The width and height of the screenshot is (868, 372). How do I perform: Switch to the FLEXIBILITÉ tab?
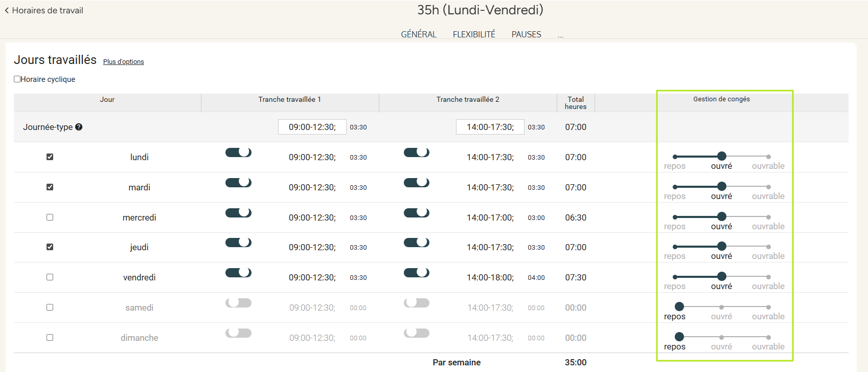[473, 34]
